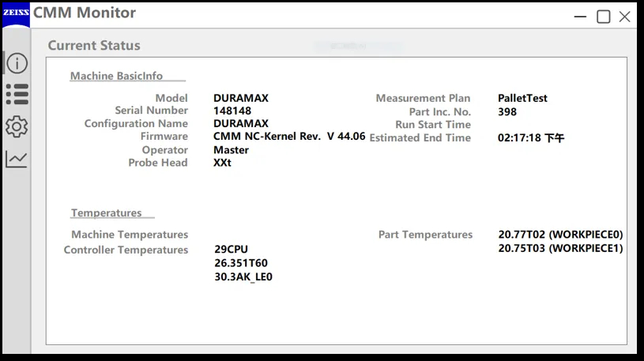Select controller temperature 30.3AK_LE0
644x361 pixels.
click(243, 276)
